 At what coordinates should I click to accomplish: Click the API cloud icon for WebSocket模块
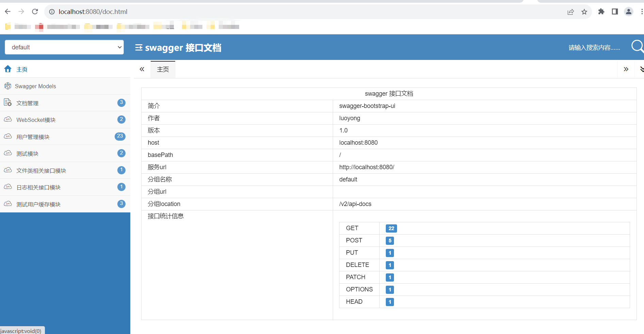pos(8,120)
